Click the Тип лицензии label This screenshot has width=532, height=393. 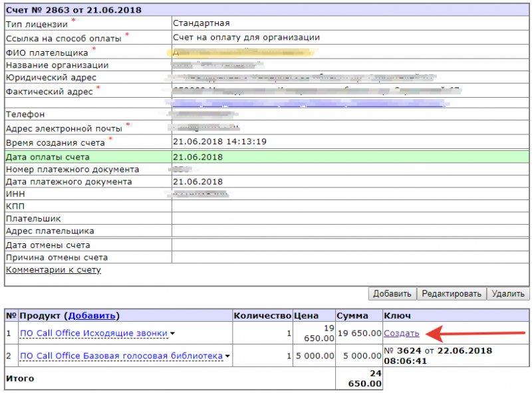37,25
